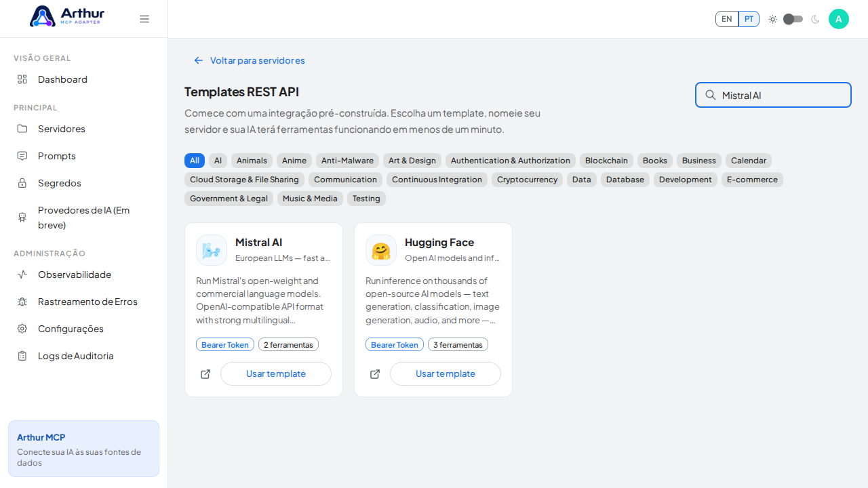Filter templates by Music & Media
The image size is (868, 488).
[x=310, y=199]
